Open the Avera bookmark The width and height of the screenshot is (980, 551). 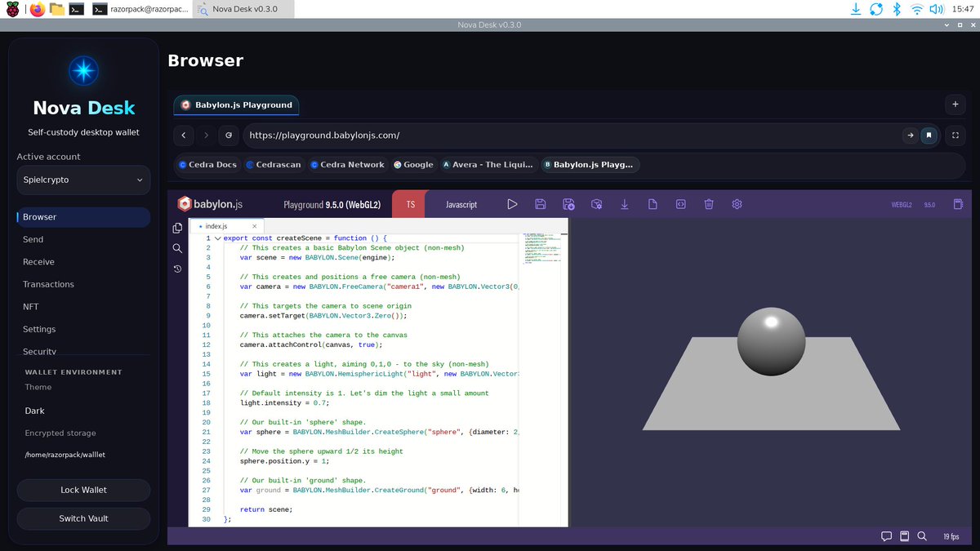[x=488, y=165]
